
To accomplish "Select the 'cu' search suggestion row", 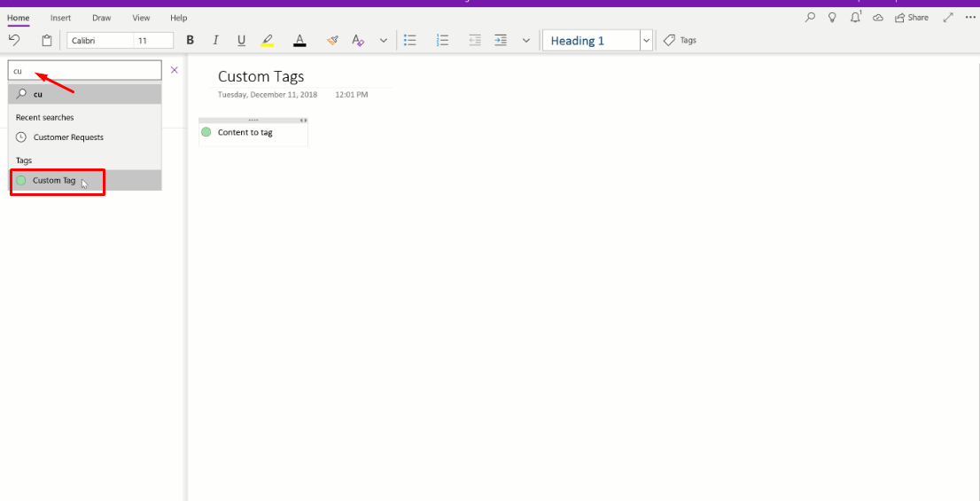I will (85, 94).
